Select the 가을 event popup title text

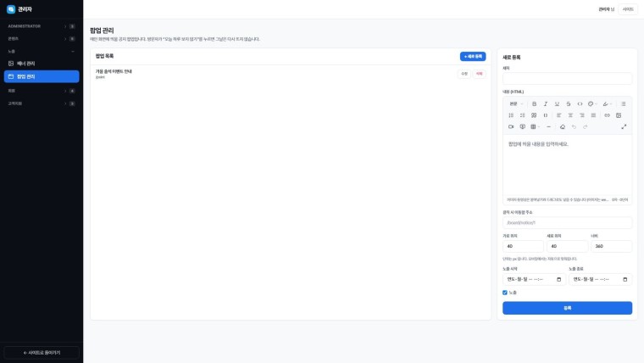tap(114, 71)
